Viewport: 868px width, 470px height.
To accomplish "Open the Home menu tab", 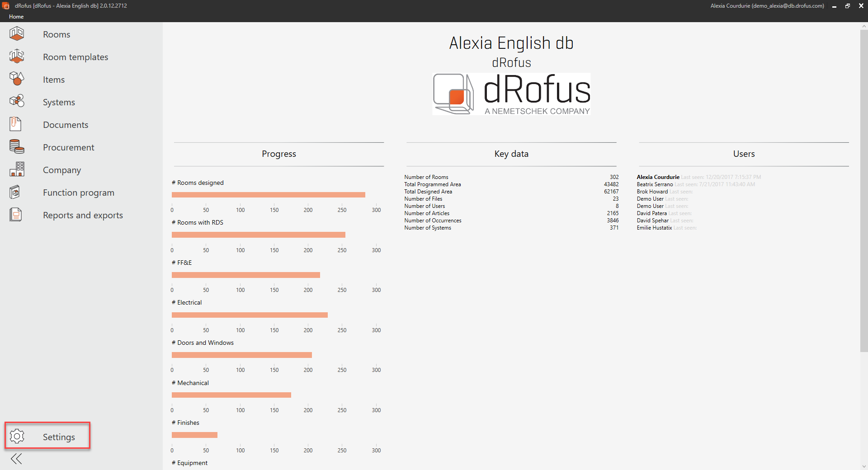I will pos(16,17).
